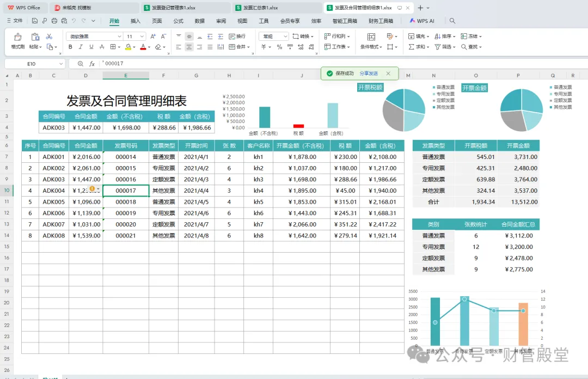The width and height of the screenshot is (588, 379).
Task: Toggle Bold formatting
Action: 70,47
